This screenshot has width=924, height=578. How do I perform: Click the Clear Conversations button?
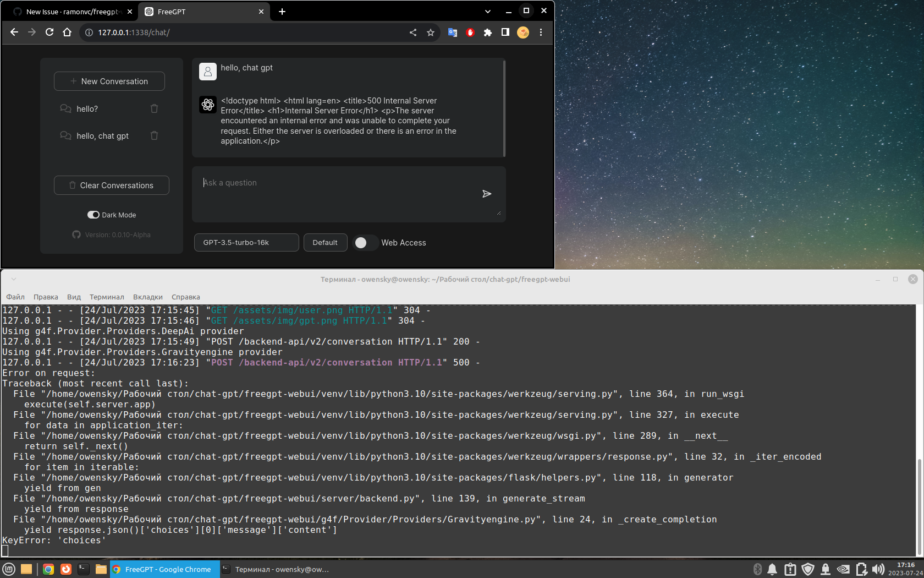pyautogui.click(x=112, y=185)
